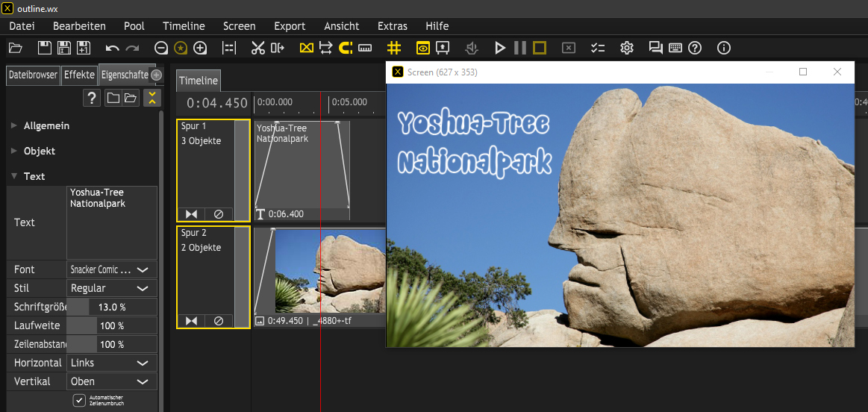This screenshot has width=868, height=412.
Task: Open the checklist icon in the toolbar
Action: coord(597,49)
